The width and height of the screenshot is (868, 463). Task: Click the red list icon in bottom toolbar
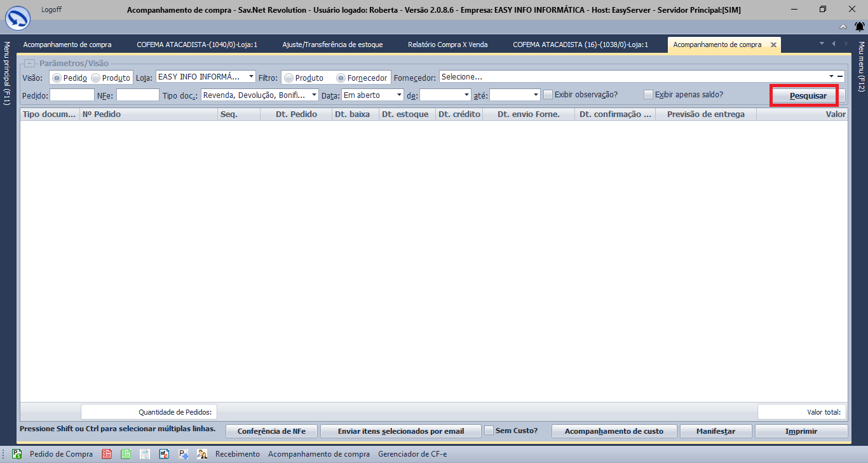click(x=107, y=454)
